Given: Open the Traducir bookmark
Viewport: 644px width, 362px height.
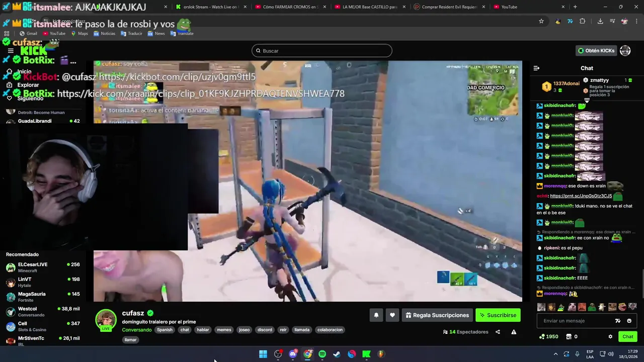Looking at the screenshot, I should [x=131, y=34].
